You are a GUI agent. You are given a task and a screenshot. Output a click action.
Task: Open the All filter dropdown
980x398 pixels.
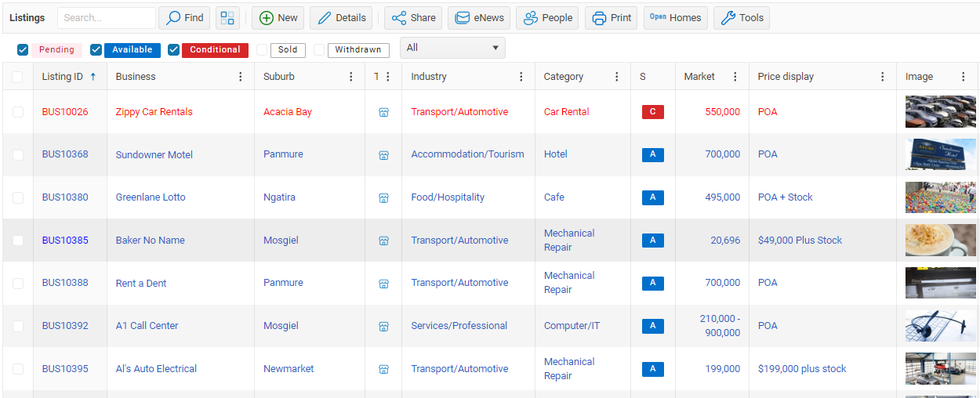point(452,48)
